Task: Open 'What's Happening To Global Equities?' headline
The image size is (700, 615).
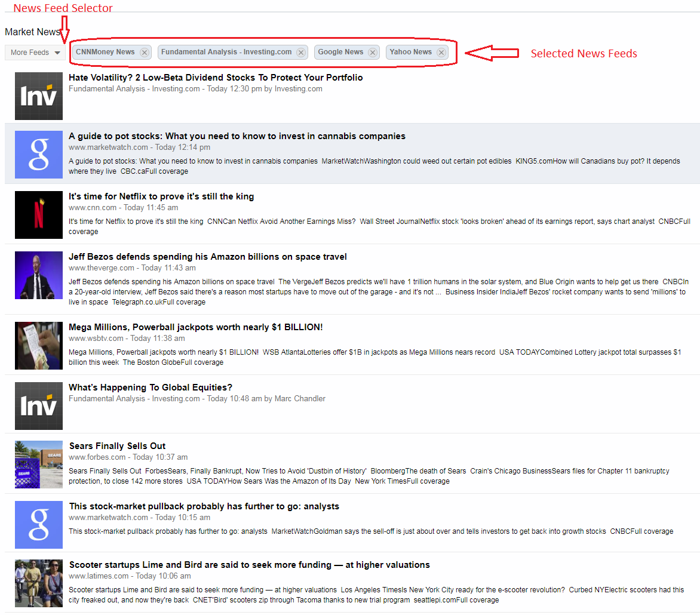Action: pos(151,388)
